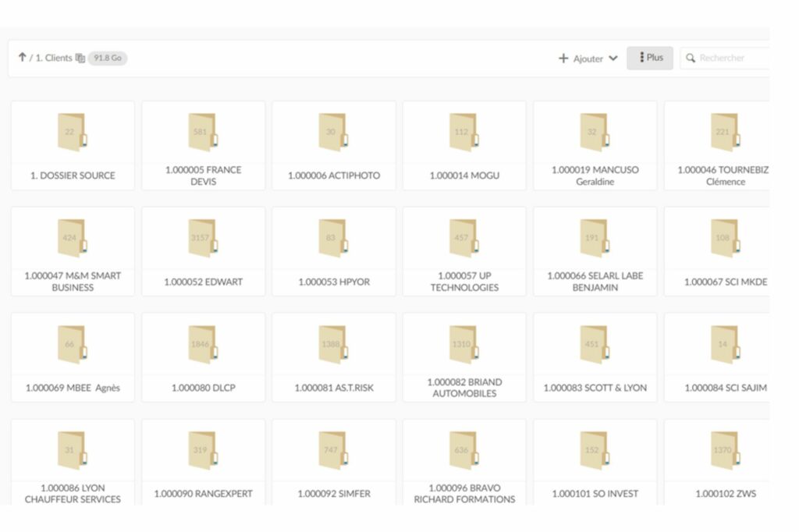
Task: Open the Plus options menu
Action: (x=650, y=58)
